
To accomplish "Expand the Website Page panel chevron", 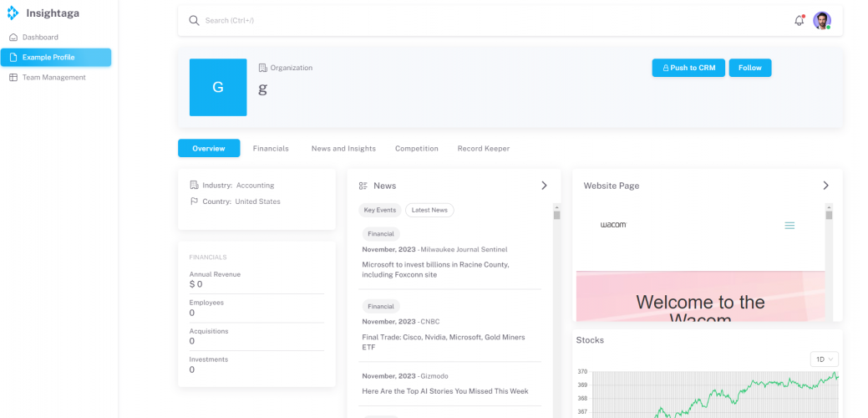I will coord(826,186).
